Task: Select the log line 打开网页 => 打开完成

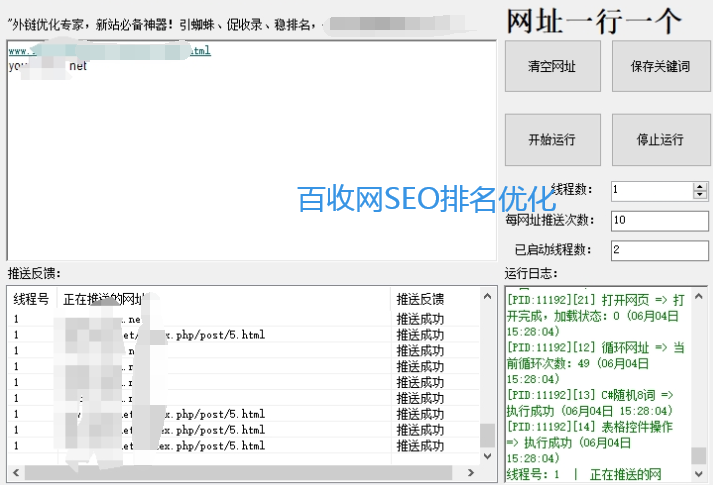Action: pos(596,315)
